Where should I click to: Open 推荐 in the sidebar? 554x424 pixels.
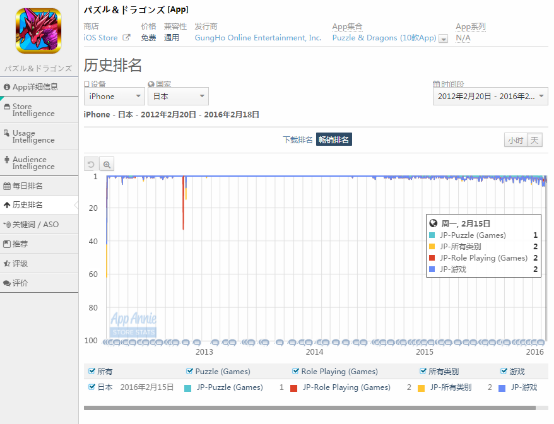point(39,244)
